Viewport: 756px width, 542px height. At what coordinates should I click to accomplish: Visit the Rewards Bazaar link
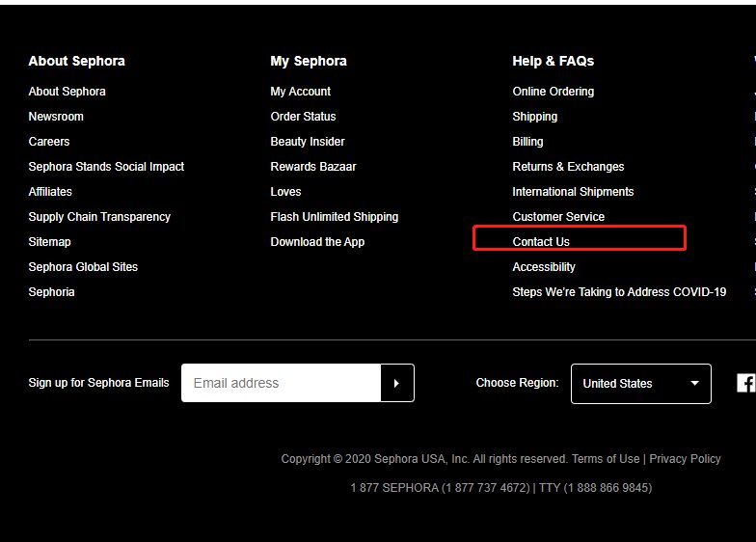[313, 166]
